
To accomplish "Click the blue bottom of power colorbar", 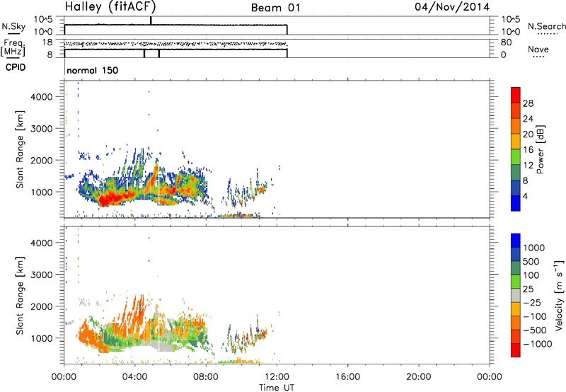I will point(516,203).
